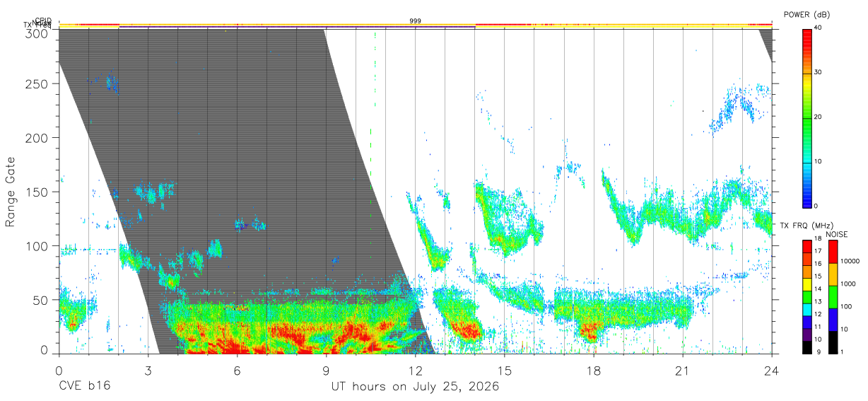Image resolution: width=868 pixels, height=401 pixels.
Task: Click the 'Range Gate' y-axis label
Action: click(11, 192)
